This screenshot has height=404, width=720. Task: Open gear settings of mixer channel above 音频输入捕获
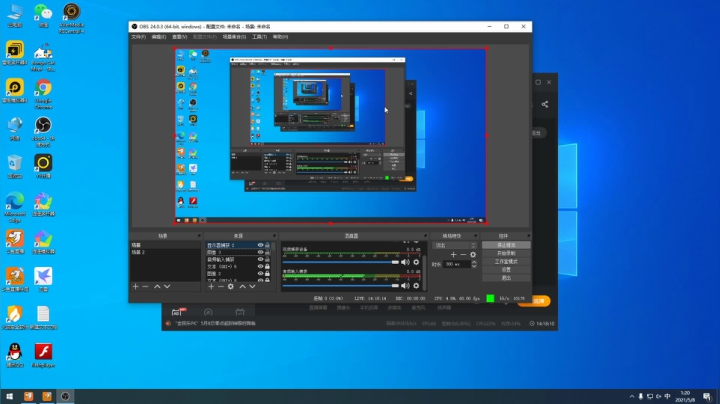pos(416,262)
